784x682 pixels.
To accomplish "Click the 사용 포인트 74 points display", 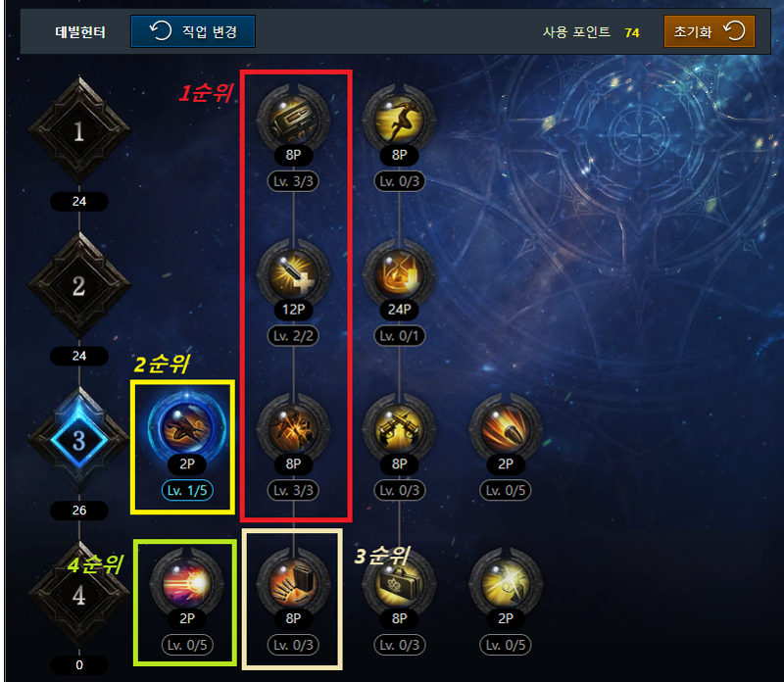I will coord(591,32).
